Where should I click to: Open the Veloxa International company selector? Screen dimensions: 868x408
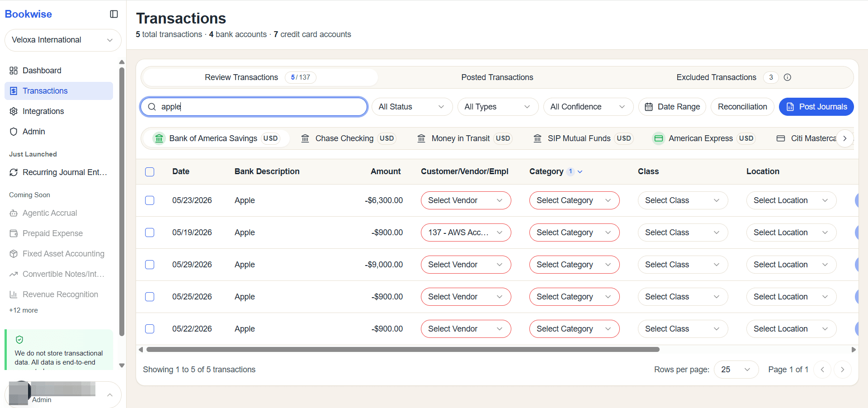tap(63, 40)
